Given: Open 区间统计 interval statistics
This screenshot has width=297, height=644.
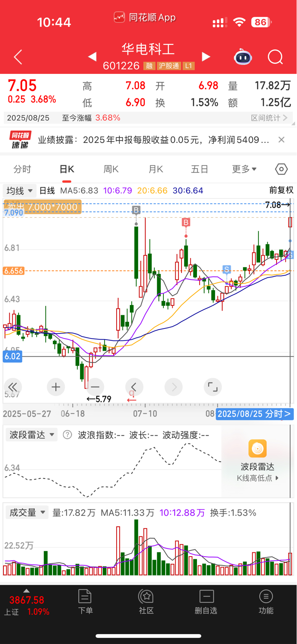Looking at the screenshot, I should point(269,118).
